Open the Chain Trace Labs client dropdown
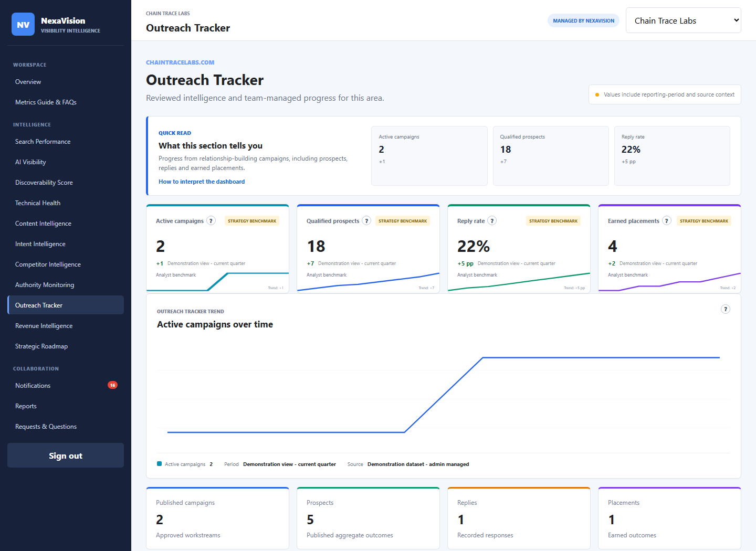Image resolution: width=756 pixels, height=551 pixels. [683, 20]
